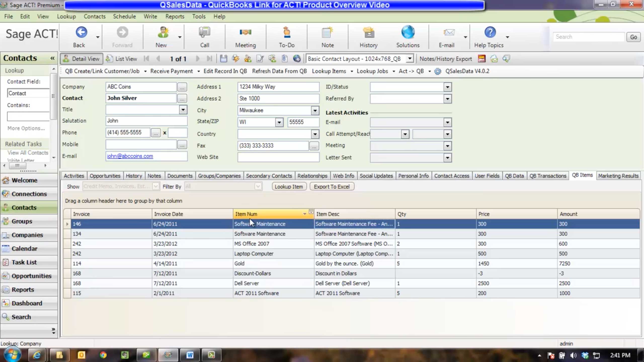Click the Call toolbar icon

tap(205, 33)
